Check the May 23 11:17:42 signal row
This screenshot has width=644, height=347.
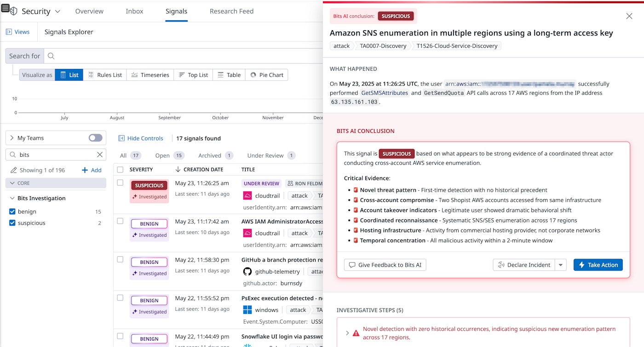pos(120,221)
